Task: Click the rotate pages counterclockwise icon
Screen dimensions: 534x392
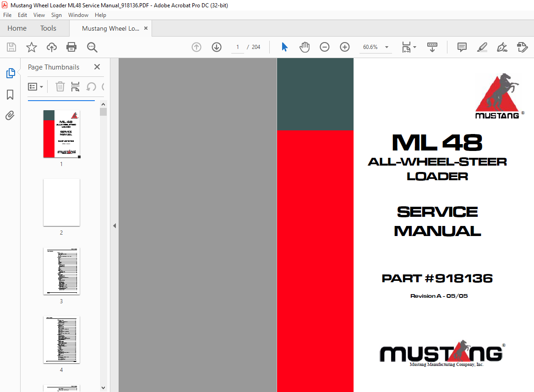Action: [91, 87]
